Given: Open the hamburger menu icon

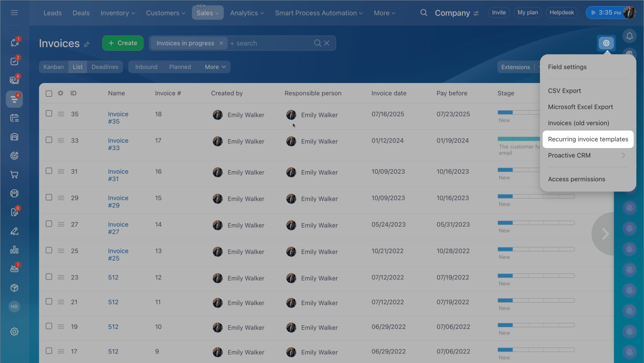Looking at the screenshot, I should 14,13.
